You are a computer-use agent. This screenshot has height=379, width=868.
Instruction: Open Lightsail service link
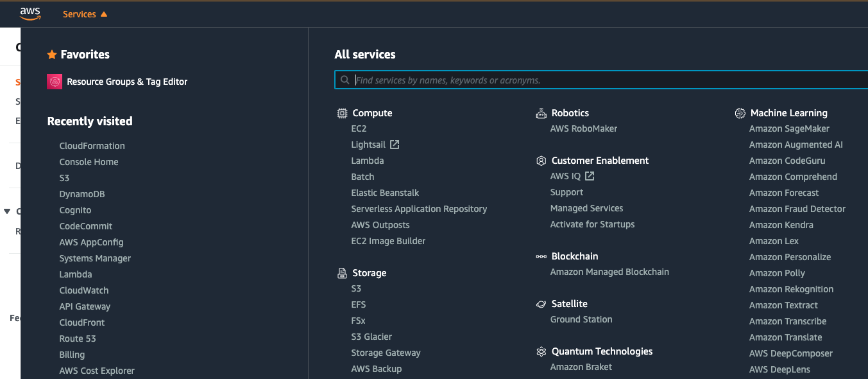pyautogui.click(x=368, y=145)
